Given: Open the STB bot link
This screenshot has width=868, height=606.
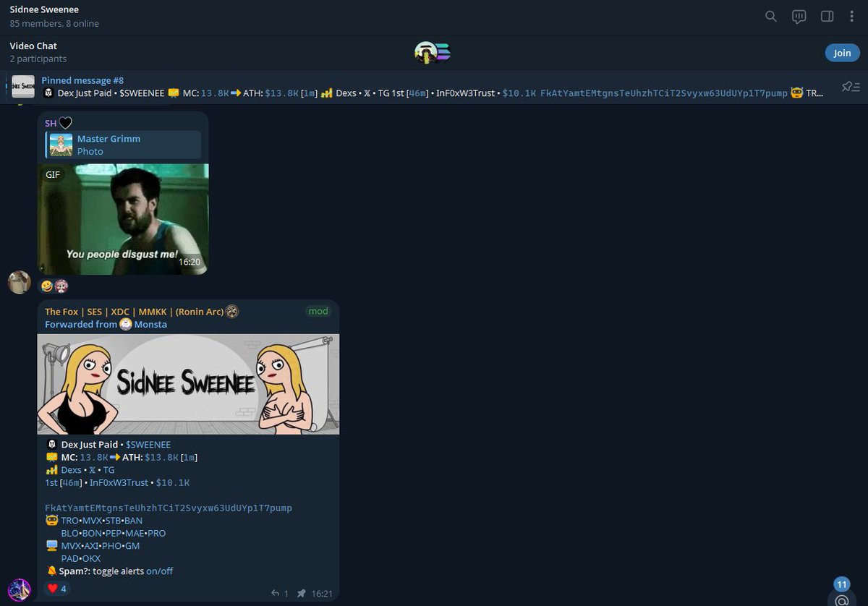Looking at the screenshot, I should (x=114, y=521).
